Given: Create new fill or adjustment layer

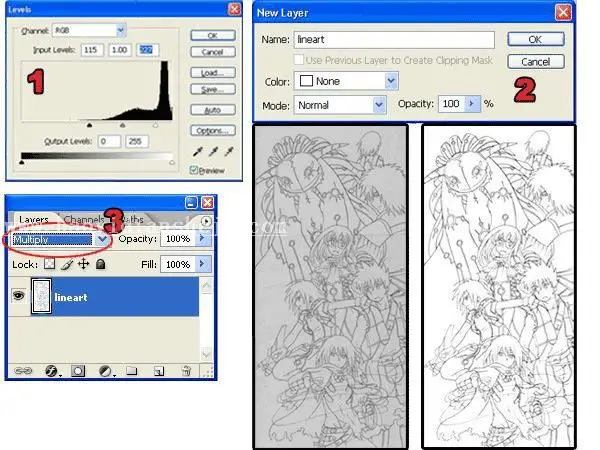Looking at the screenshot, I should click(x=105, y=370).
